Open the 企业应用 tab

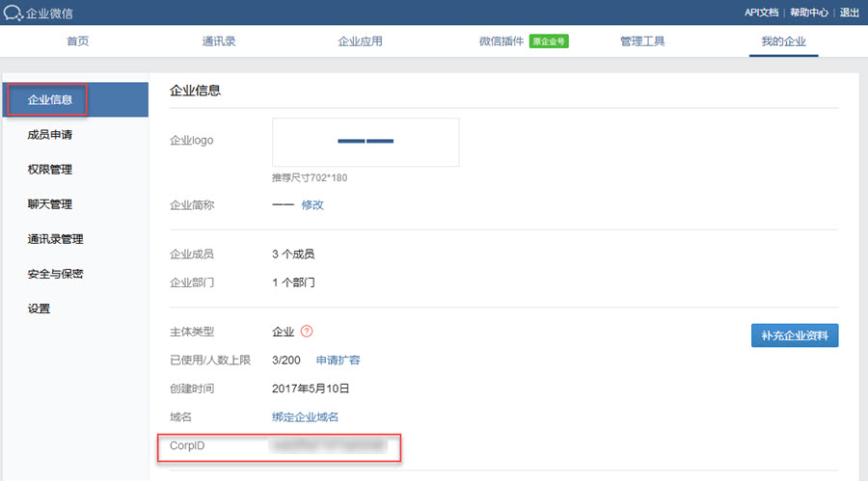point(360,41)
